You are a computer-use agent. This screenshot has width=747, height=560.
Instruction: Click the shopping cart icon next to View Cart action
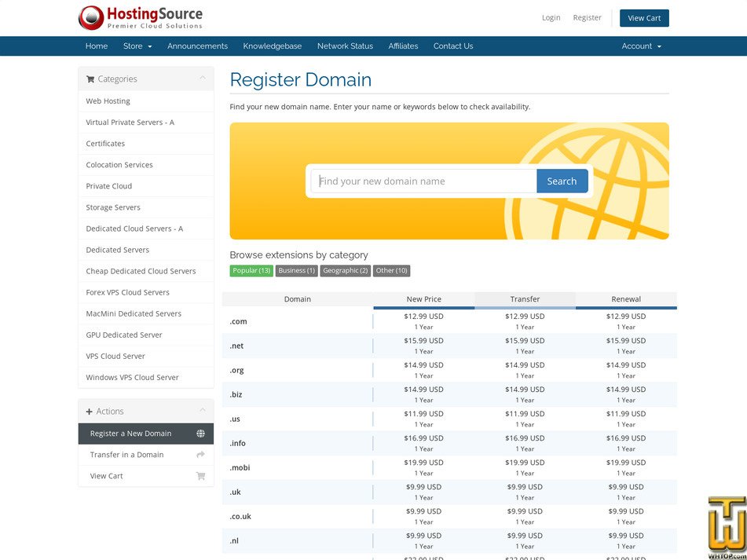point(202,476)
